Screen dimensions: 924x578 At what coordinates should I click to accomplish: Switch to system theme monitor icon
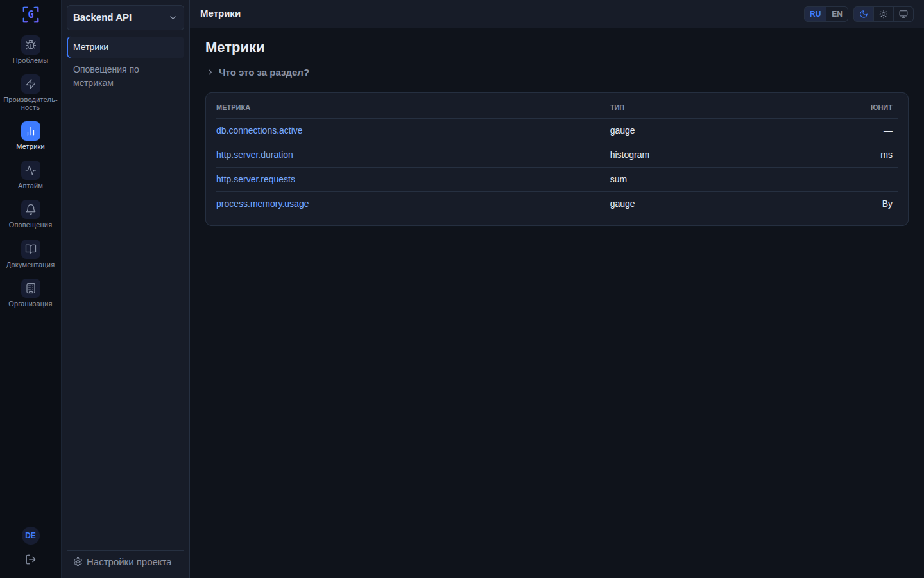click(903, 14)
